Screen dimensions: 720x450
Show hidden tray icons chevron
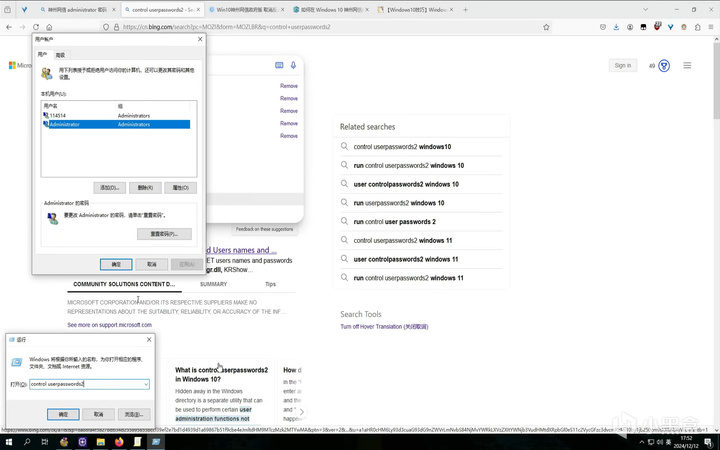coord(641,442)
